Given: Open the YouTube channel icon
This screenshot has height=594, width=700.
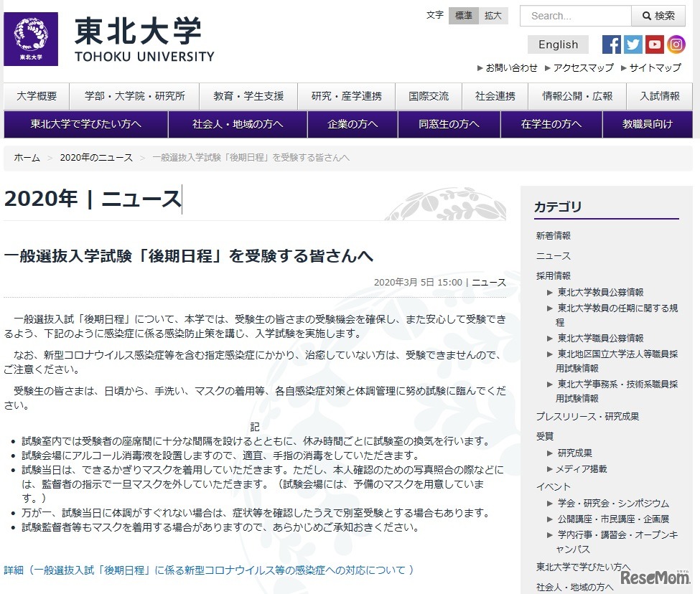Looking at the screenshot, I should [654, 44].
